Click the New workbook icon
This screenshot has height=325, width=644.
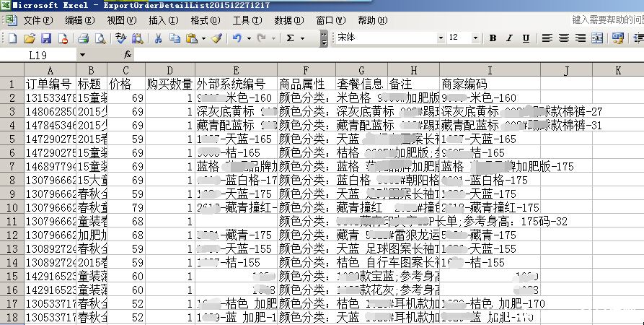point(13,38)
